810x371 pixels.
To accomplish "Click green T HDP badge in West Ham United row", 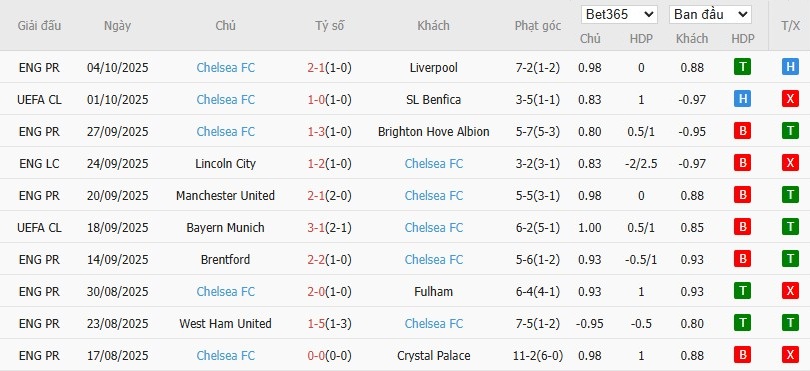I will 742,323.
